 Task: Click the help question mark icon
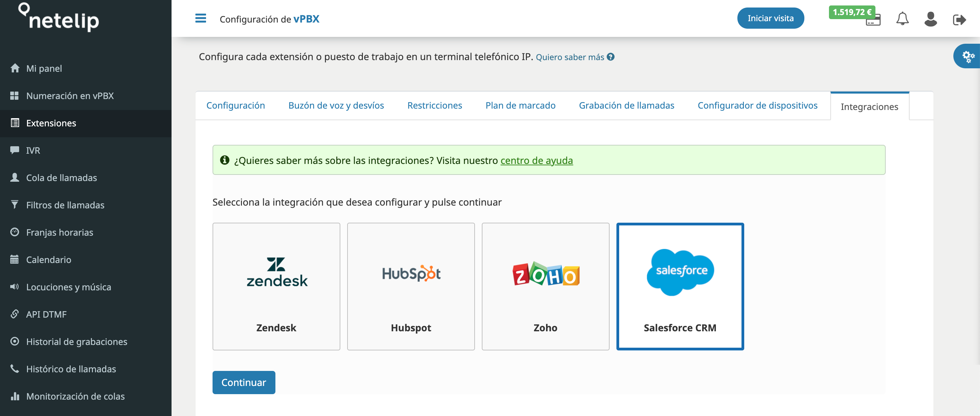pyautogui.click(x=611, y=57)
